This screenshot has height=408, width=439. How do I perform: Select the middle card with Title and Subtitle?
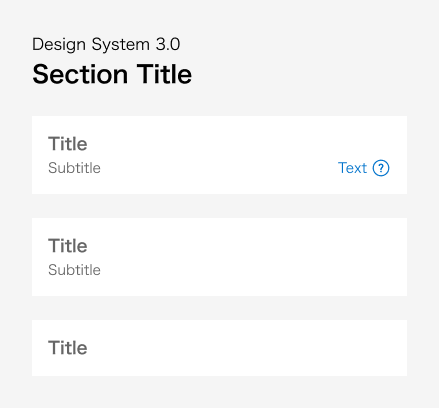(219, 257)
